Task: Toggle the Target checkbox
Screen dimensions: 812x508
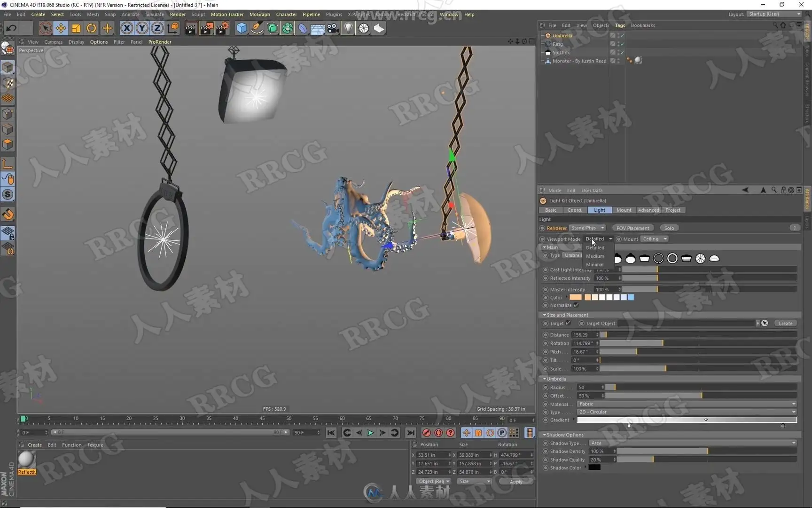Action: 568,323
